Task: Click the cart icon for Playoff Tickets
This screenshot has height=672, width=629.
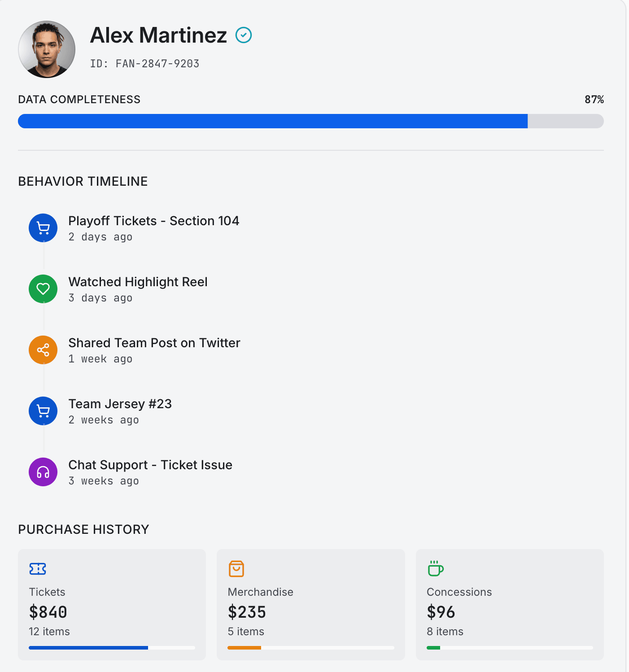Action: pyautogui.click(x=43, y=228)
